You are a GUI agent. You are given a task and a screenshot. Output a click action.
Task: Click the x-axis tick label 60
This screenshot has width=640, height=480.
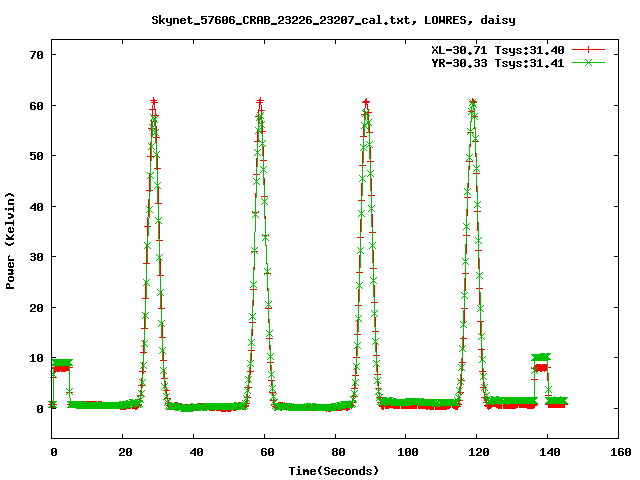[267, 452]
